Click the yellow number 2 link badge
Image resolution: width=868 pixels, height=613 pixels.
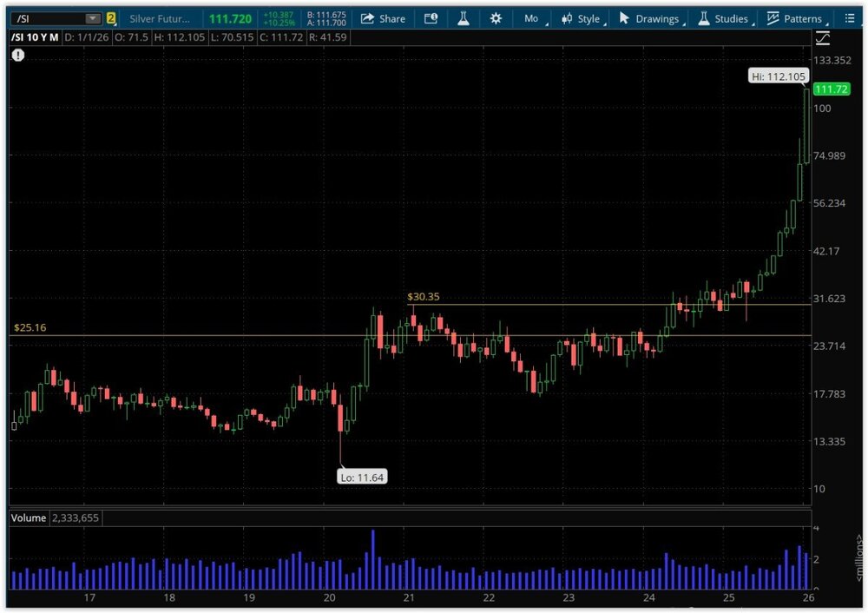(x=111, y=18)
